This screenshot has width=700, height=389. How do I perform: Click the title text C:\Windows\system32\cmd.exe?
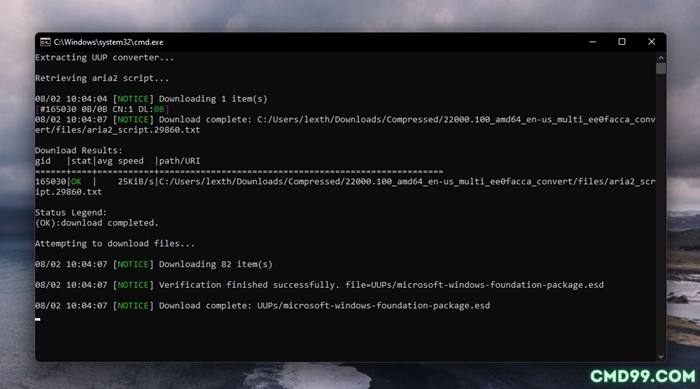tap(108, 42)
